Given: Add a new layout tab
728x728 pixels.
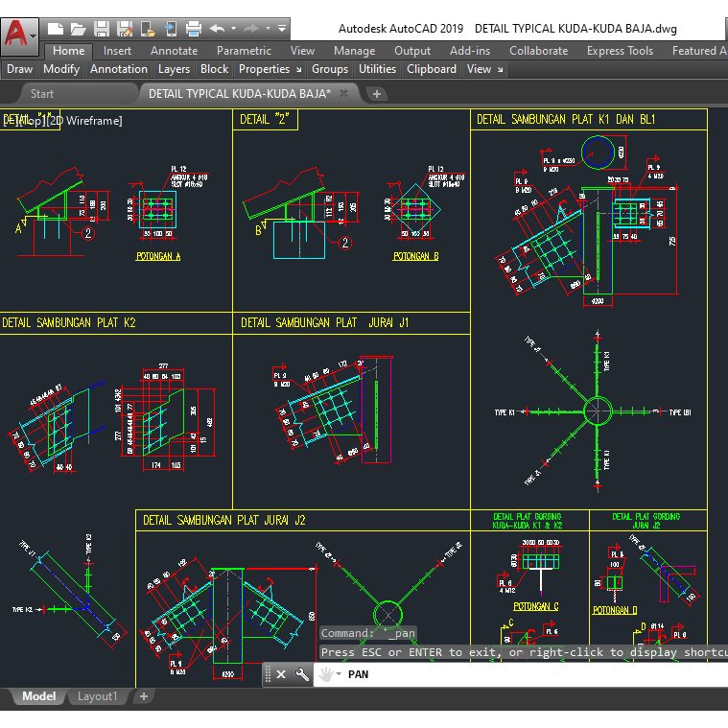Looking at the screenshot, I should (144, 696).
